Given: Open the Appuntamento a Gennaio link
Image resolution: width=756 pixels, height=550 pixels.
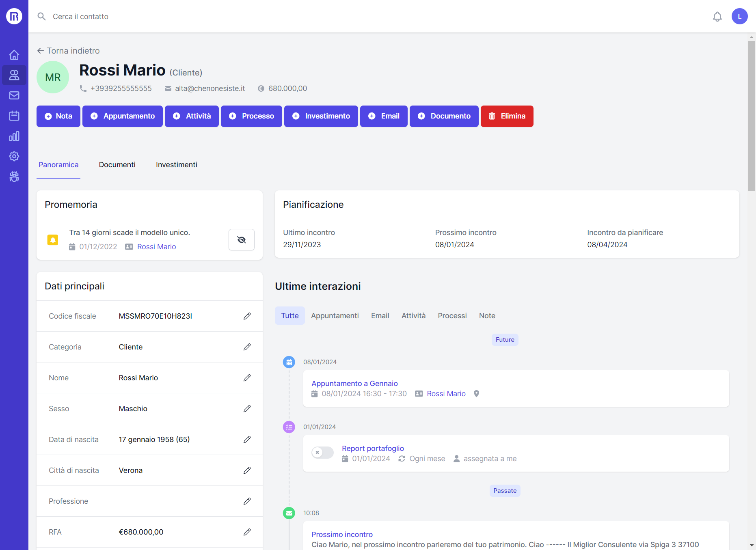Looking at the screenshot, I should 354,384.
